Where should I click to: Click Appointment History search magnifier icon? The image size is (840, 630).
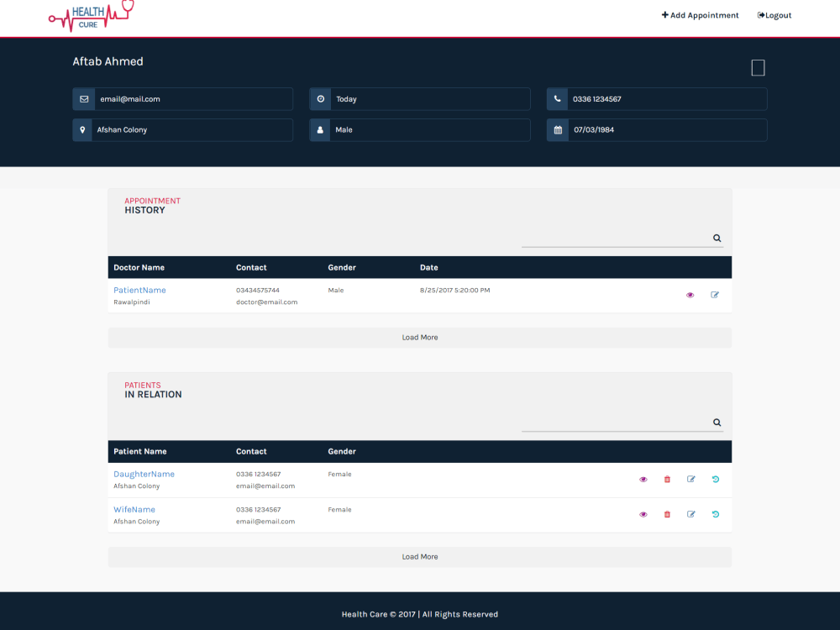(x=717, y=239)
